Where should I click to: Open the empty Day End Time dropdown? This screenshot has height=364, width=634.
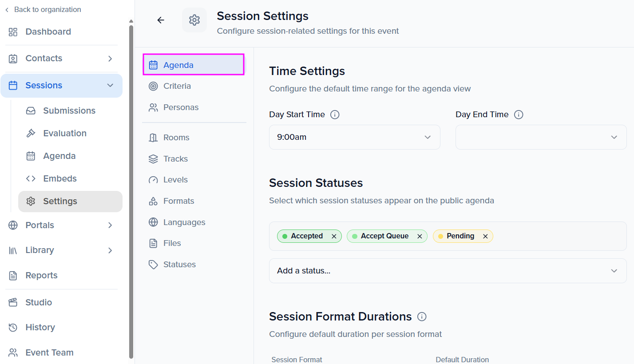tap(541, 137)
